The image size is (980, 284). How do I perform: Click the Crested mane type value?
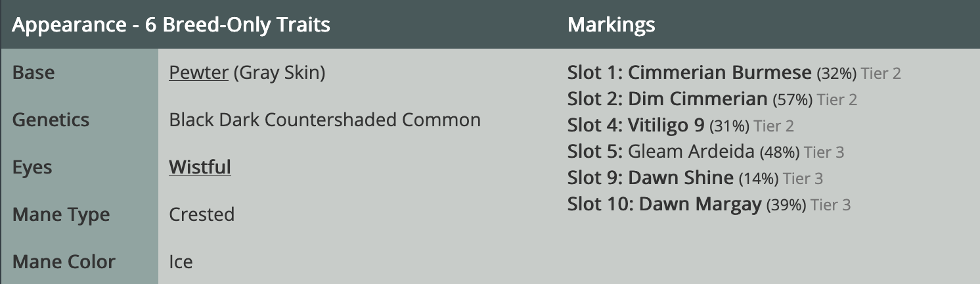click(x=202, y=214)
